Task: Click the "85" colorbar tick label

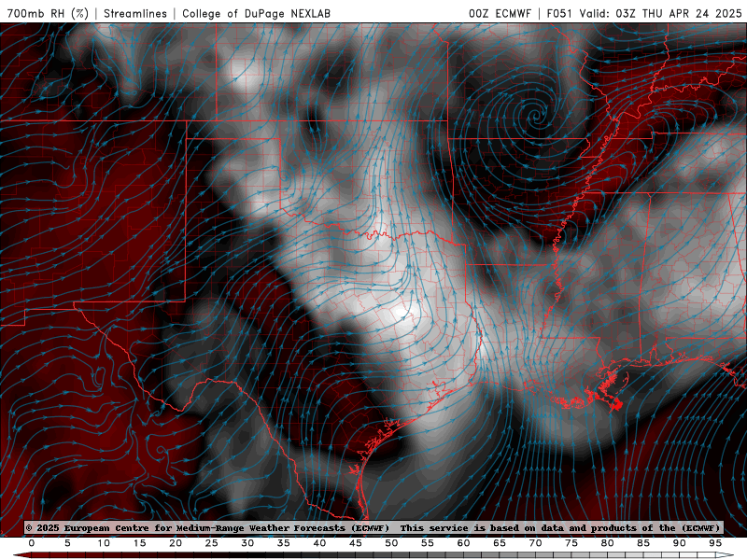Action: [x=643, y=543]
